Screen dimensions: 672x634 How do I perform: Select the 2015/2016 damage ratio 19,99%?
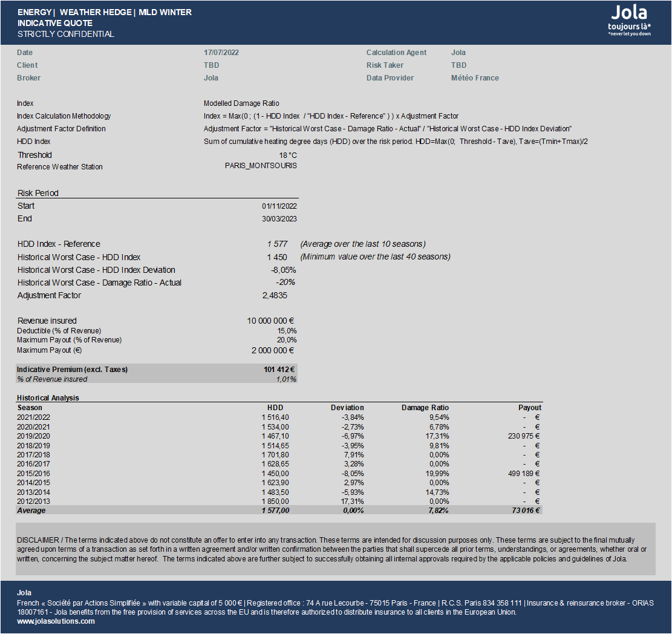[437, 474]
